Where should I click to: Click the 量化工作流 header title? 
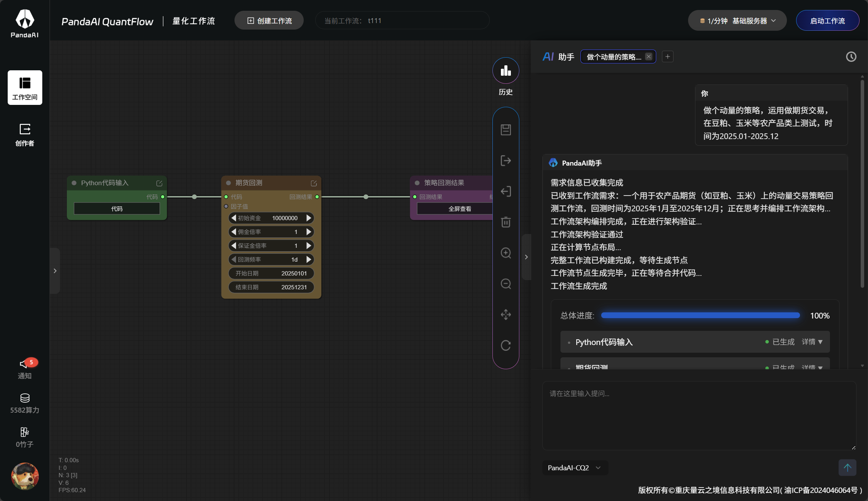click(194, 21)
